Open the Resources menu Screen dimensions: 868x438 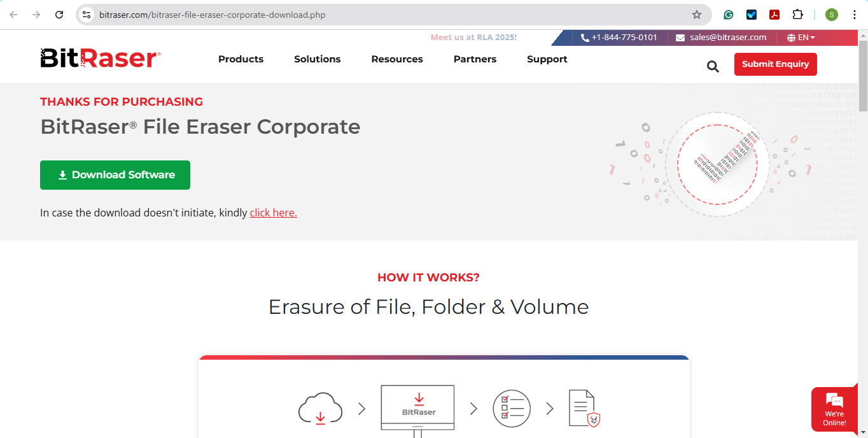click(x=397, y=59)
